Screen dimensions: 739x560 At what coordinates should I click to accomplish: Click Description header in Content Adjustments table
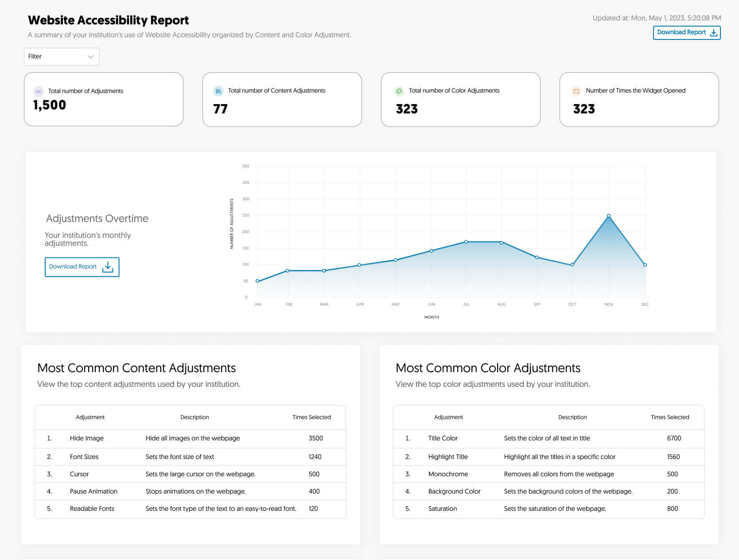click(x=194, y=417)
